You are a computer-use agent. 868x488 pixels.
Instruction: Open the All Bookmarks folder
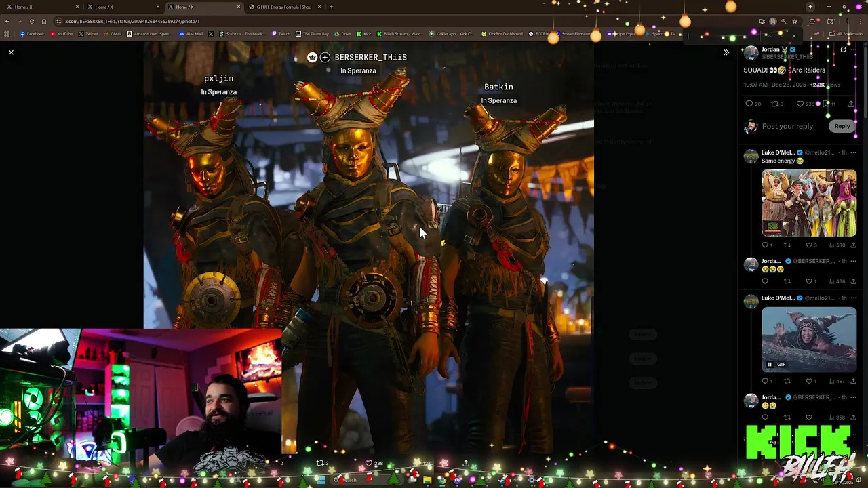pos(846,34)
